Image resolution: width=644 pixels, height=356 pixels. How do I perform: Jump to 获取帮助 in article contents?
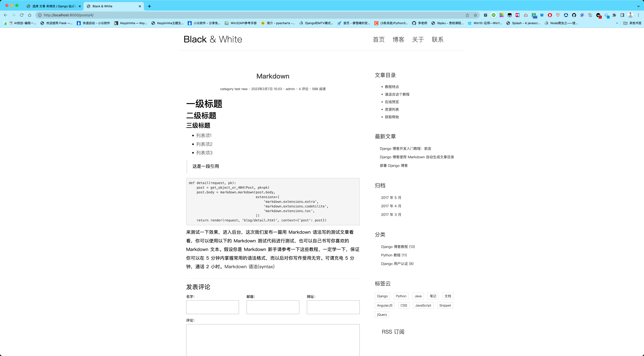392,117
